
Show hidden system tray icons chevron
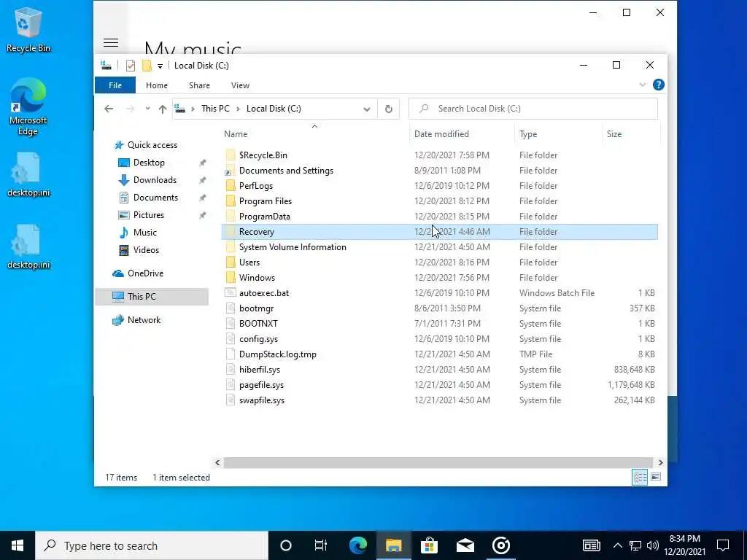pyautogui.click(x=617, y=545)
